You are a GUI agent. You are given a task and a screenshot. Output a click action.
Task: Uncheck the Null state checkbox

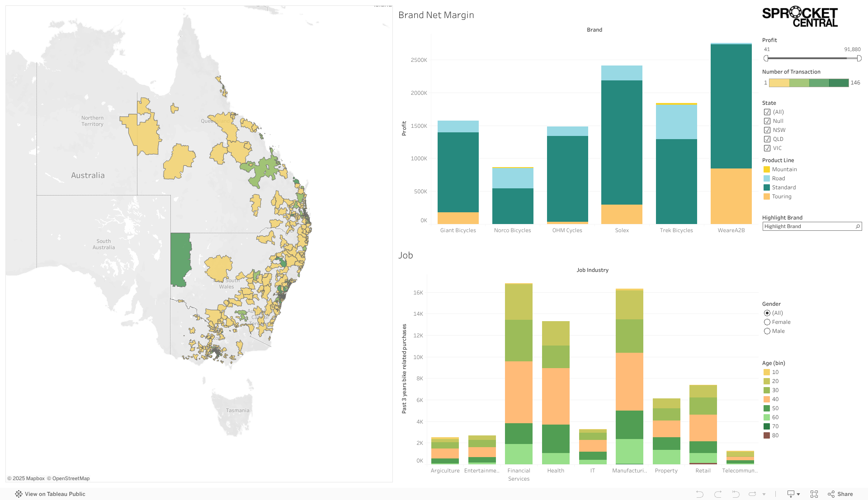coord(767,121)
